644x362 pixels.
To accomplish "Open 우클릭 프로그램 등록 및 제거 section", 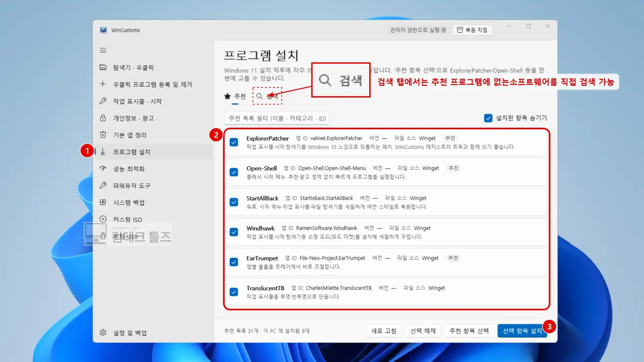I will 153,84.
